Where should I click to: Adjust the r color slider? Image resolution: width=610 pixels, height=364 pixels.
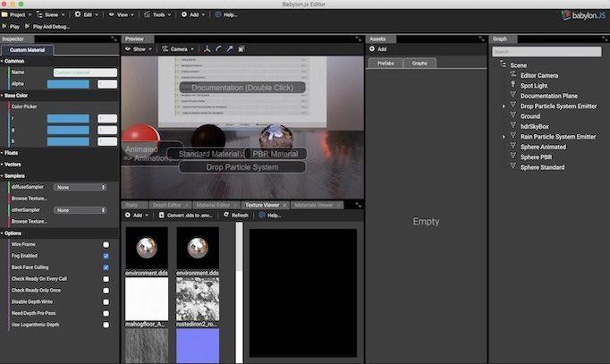pos(68,119)
